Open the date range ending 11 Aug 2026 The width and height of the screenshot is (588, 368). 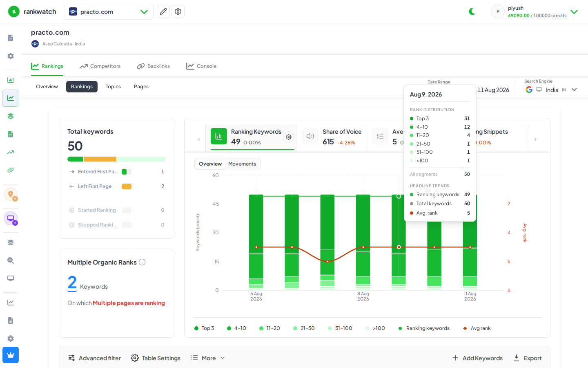493,90
